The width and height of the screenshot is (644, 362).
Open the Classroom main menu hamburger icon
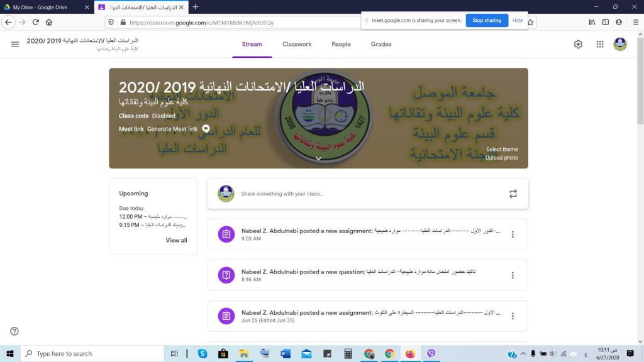(x=15, y=44)
